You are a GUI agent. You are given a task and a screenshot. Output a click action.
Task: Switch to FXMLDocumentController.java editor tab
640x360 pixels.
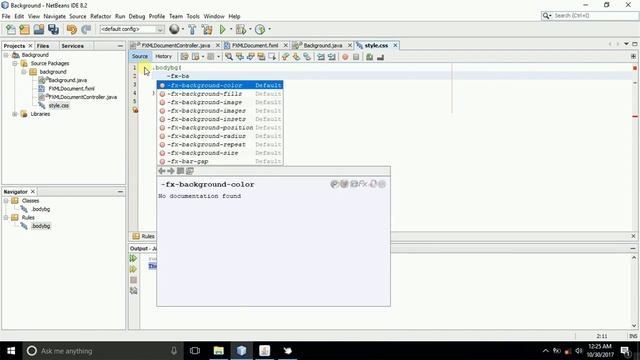click(176, 45)
